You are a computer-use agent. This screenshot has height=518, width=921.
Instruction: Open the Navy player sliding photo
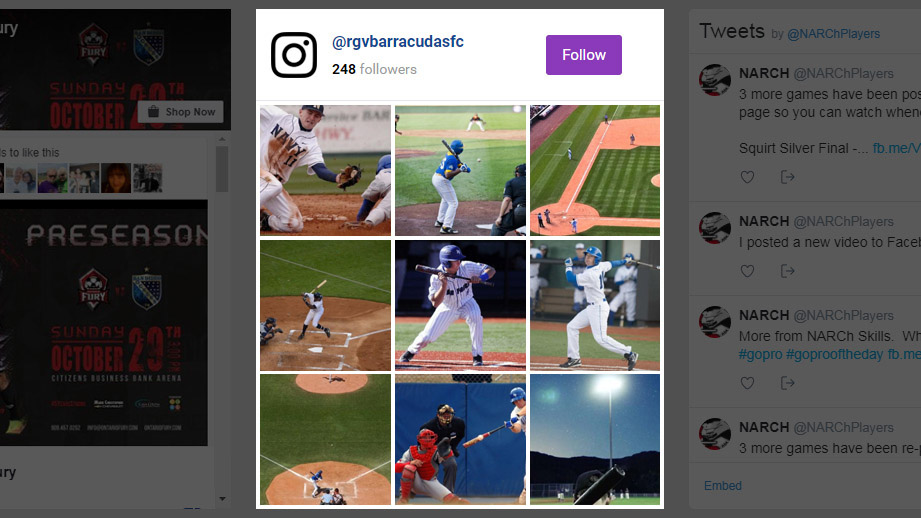point(325,170)
